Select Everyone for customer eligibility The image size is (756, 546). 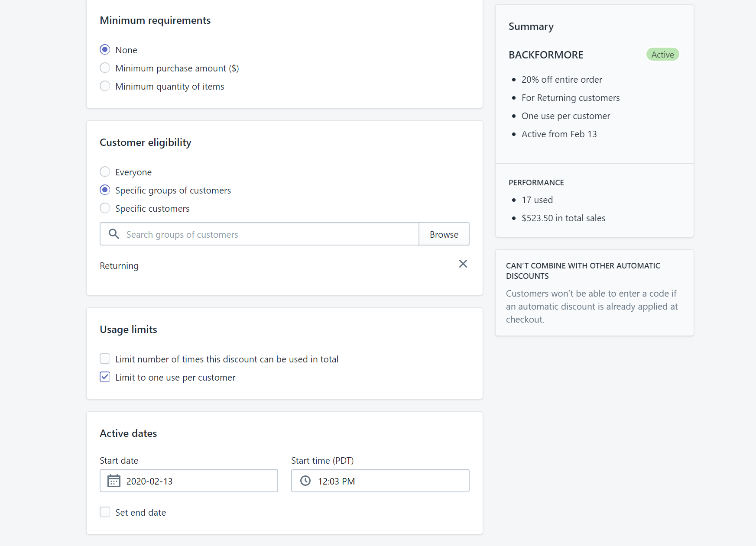point(105,171)
